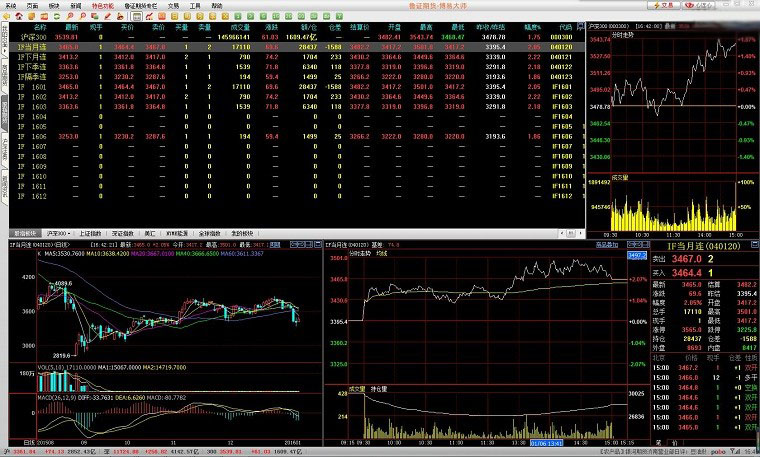Click the 卖出 price 3467.0 in quote panel

(x=686, y=259)
